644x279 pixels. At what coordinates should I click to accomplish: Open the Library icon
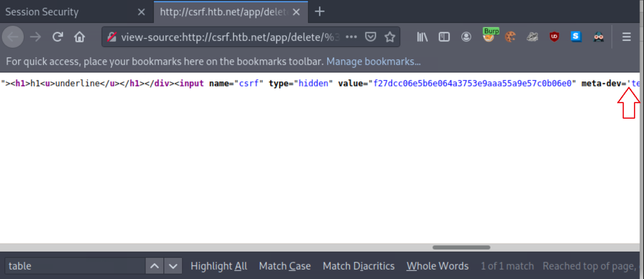pyautogui.click(x=422, y=37)
